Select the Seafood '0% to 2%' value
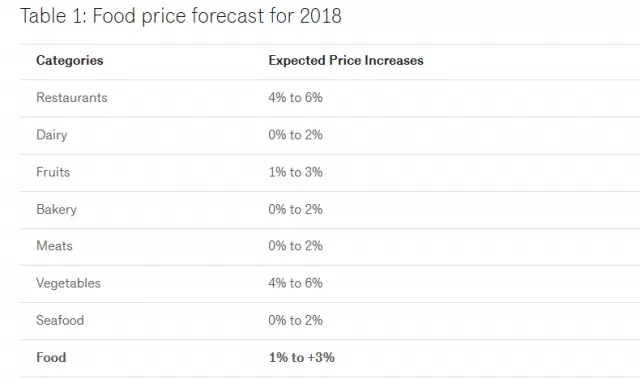This screenshot has width=640, height=379. coord(296,320)
